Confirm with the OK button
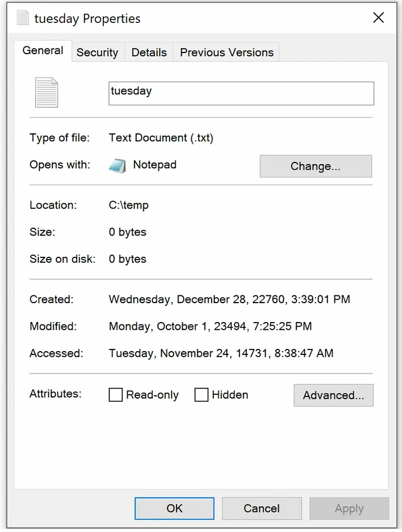This screenshot has height=532, width=402. [x=174, y=508]
